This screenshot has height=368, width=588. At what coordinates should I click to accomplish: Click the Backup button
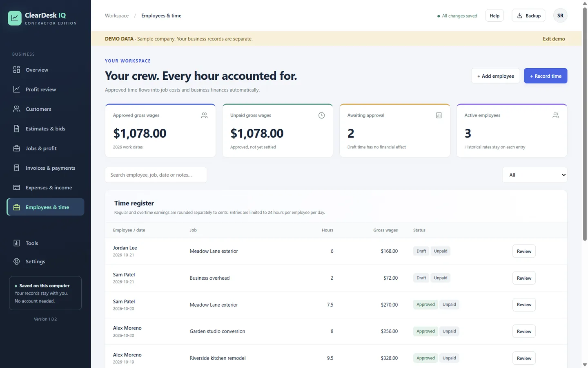click(528, 16)
